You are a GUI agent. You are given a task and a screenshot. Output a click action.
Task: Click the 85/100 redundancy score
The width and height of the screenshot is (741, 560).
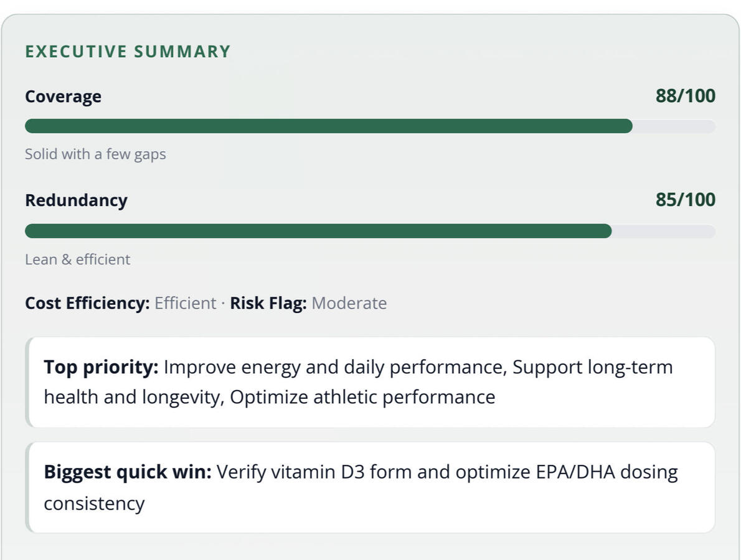(x=685, y=200)
